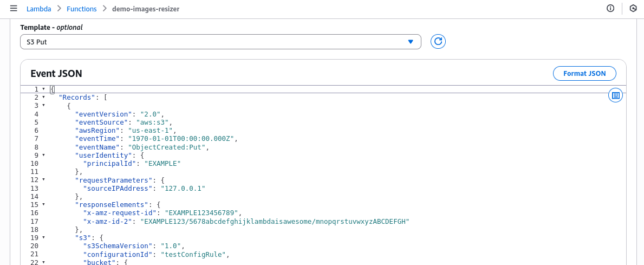Fold the "requestParameters" block on line 12
Screen dimensions: 644x265
(x=43, y=179)
